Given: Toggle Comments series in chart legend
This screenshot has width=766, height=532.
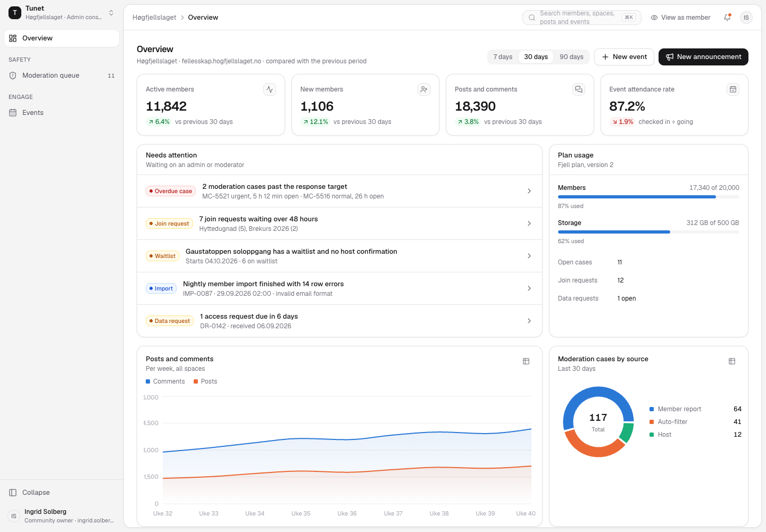Looking at the screenshot, I should tap(165, 381).
